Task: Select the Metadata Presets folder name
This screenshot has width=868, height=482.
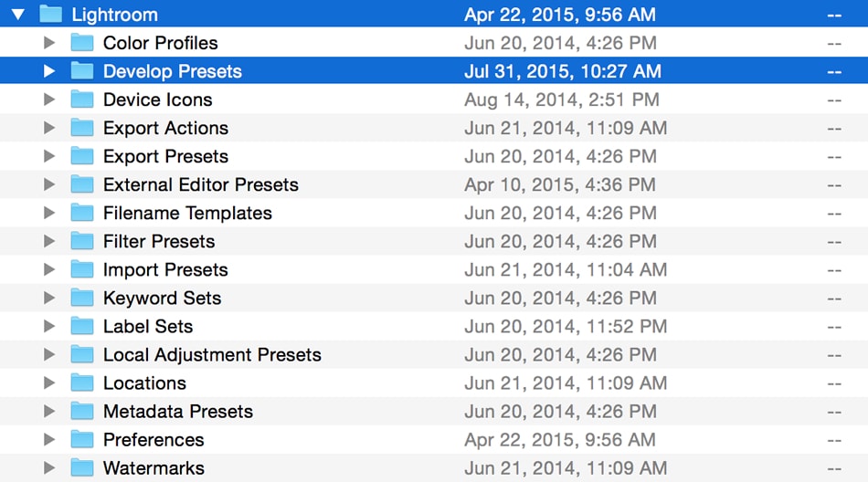Action: click(177, 412)
